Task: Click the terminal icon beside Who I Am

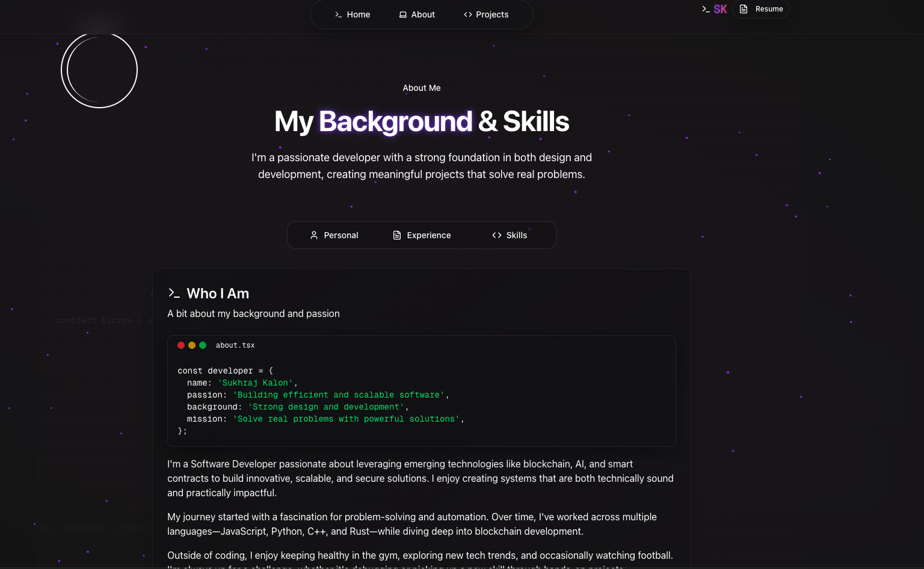Action: click(x=174, y=293)
